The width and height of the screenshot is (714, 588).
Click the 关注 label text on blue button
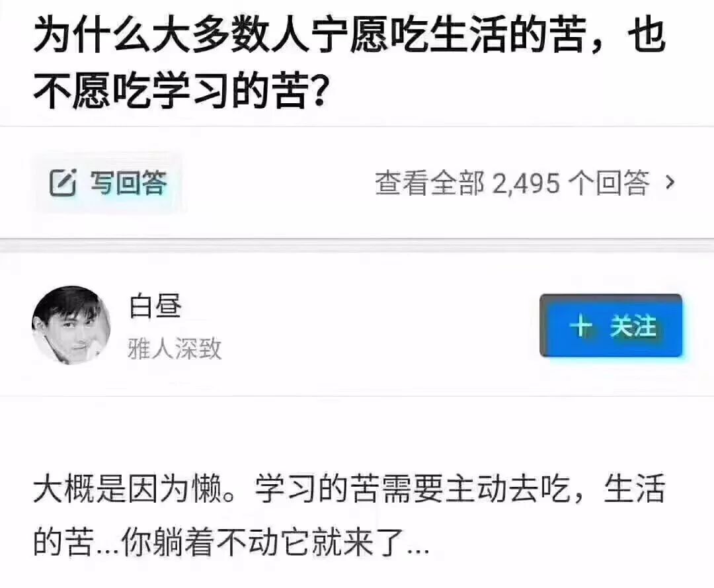(633, 326)
